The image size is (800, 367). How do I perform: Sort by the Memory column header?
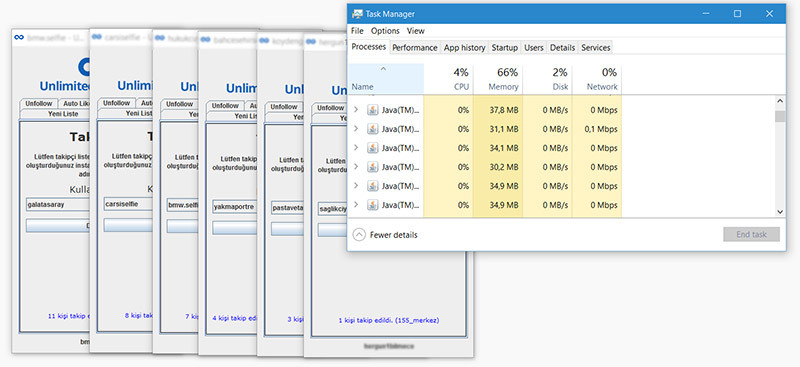[498, 79]
